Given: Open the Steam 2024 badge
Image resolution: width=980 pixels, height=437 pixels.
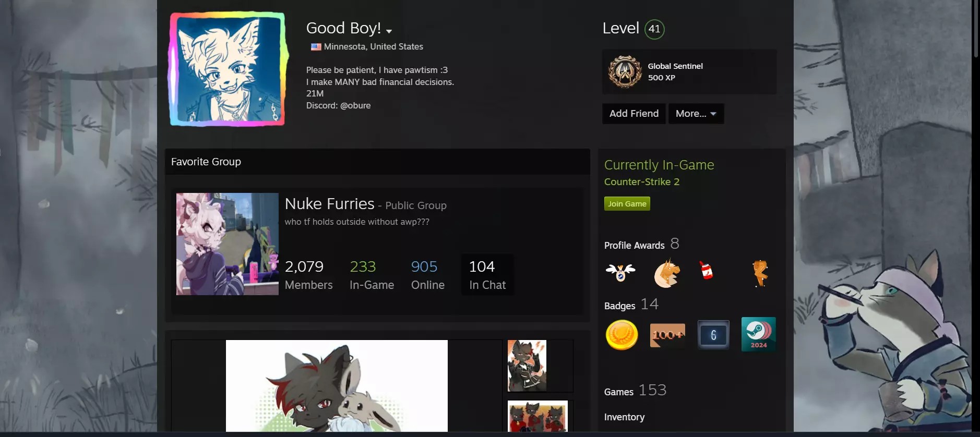Looking at the screenshot, I should (758, 334).
